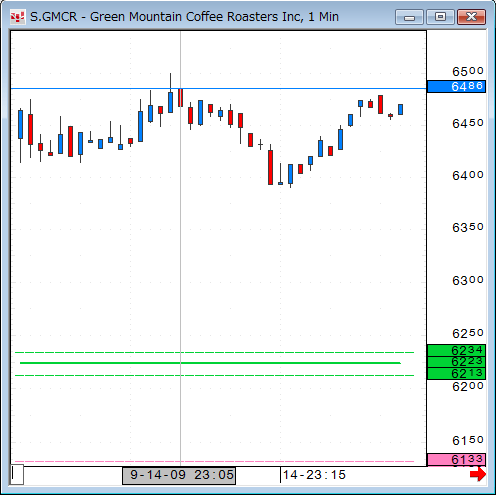Click the 6300 price scale value

click(x=467, y=280)
